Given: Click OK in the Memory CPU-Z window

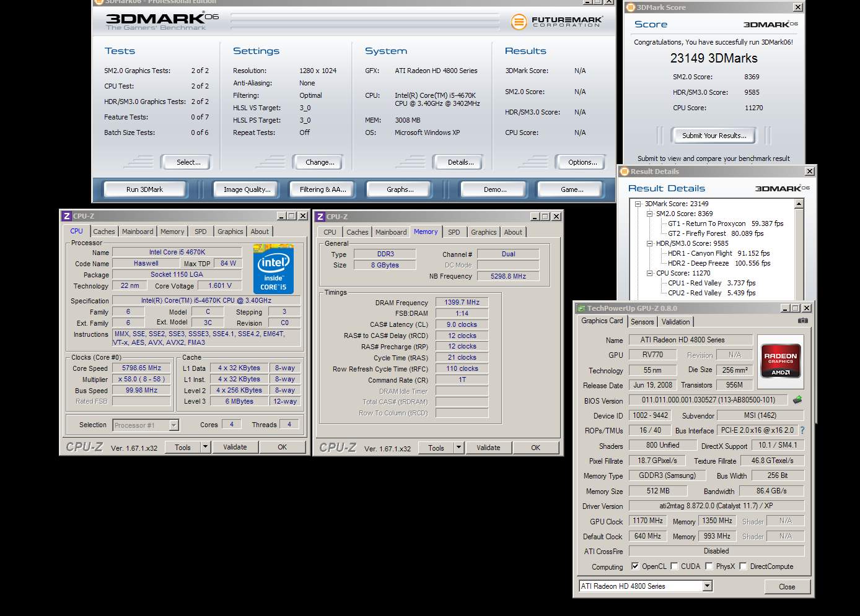Looking at the screenshot, I should tap(535, 448).
